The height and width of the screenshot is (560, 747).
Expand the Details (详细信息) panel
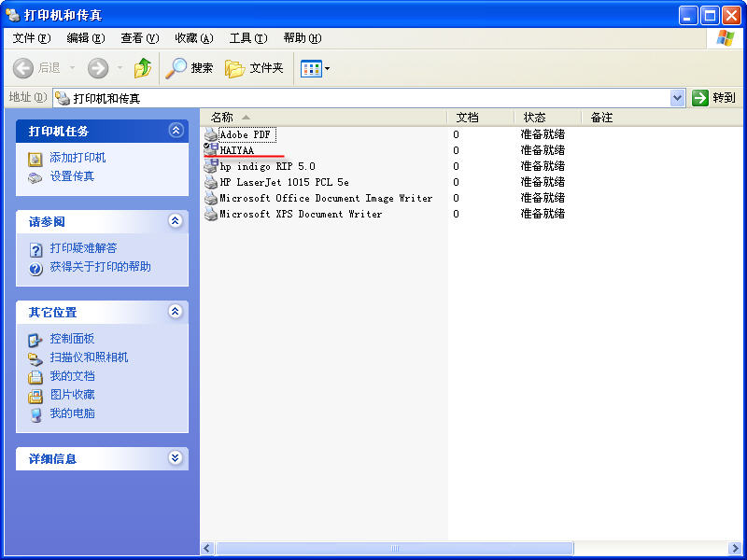click(176, 458)
